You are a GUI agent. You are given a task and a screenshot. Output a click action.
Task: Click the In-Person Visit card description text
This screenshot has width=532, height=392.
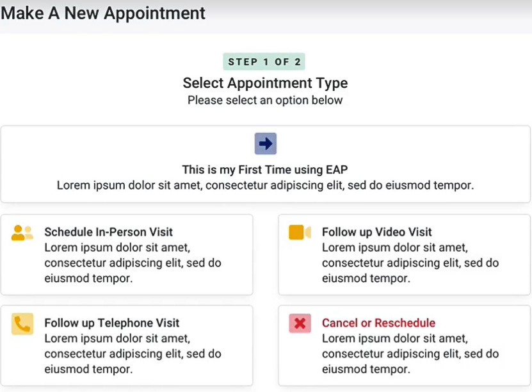[x=133, y=263]
